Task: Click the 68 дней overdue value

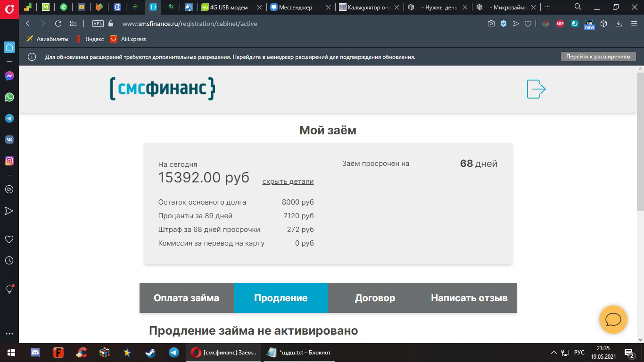Action: tap(479, 164)
